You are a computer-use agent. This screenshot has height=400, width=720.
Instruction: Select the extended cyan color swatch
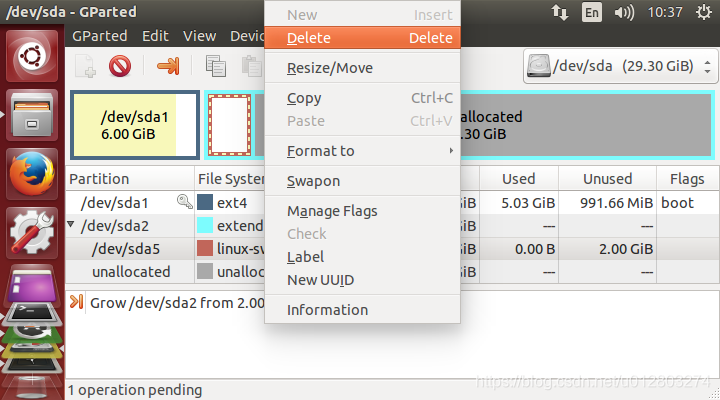pyautogui.click(x=205, y=225)
